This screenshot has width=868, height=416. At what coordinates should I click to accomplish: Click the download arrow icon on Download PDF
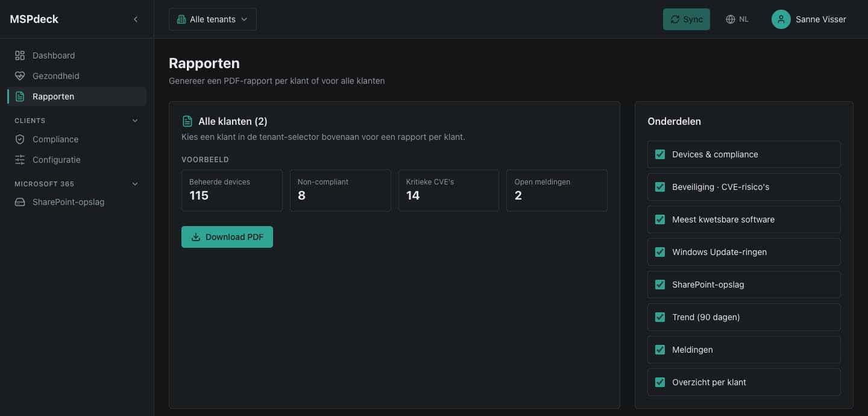tap(196, 237)
